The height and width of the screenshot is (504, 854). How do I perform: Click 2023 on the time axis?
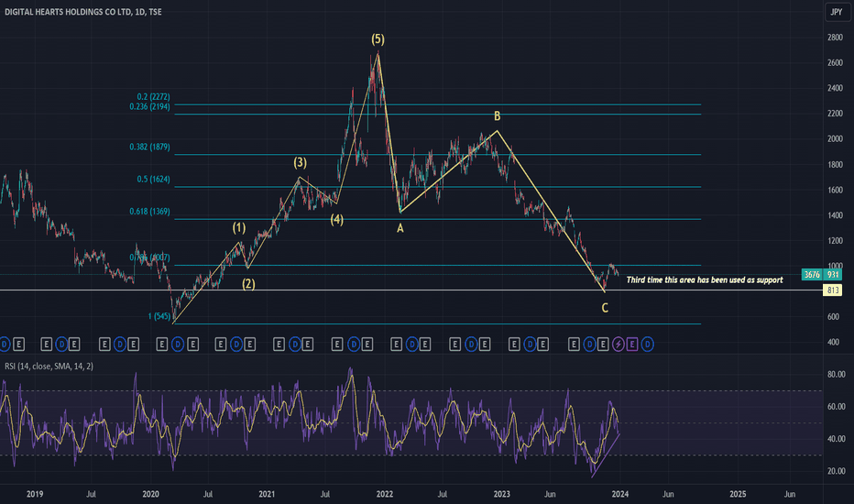tap(501, 494)
